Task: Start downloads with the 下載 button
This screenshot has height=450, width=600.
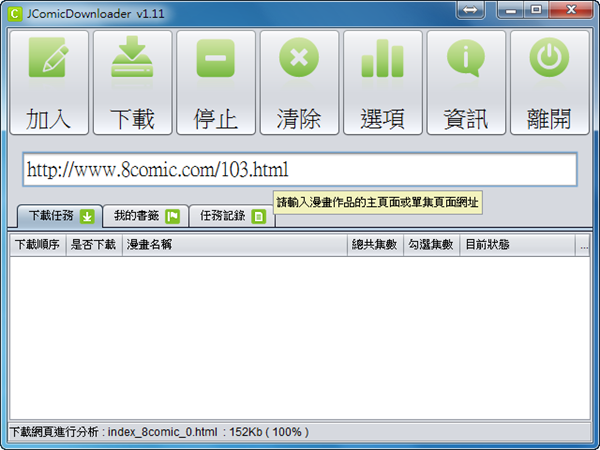Action: pyautogui.click(x=132, y=83)
